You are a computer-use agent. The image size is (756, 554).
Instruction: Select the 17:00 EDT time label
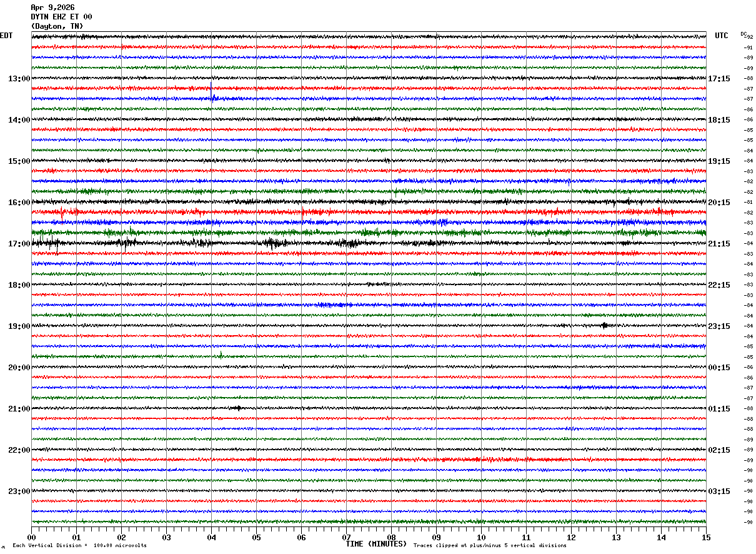[x=19, y=244]
